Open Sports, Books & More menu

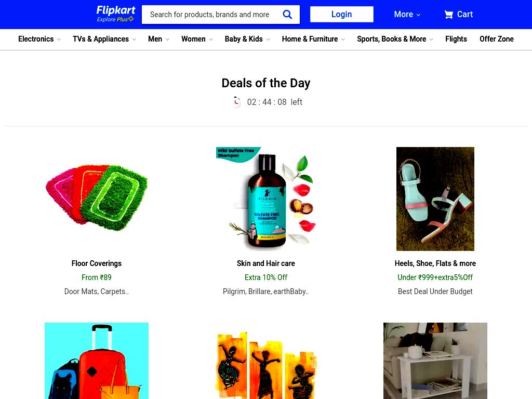(x=395, y=39)
